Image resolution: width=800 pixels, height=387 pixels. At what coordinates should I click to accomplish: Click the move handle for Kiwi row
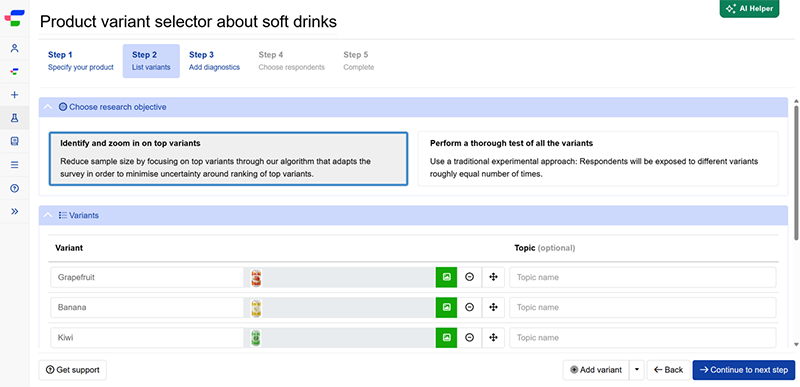tap(493, 338)
